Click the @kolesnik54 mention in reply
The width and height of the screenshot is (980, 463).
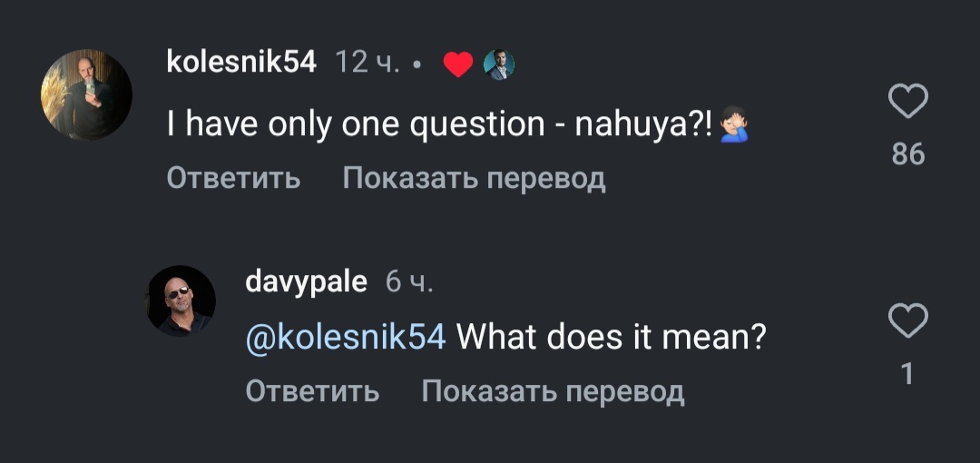346,338
